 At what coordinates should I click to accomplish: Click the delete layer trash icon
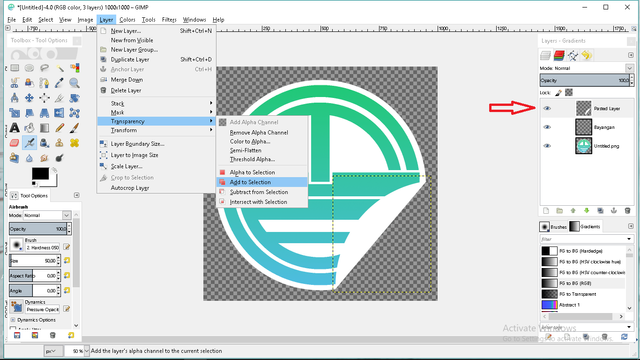627,211
